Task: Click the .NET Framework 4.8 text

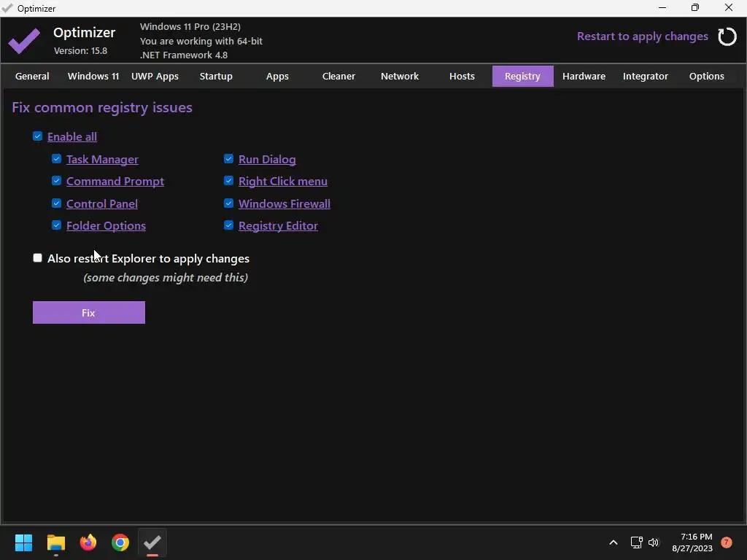Action: [183, 55]
